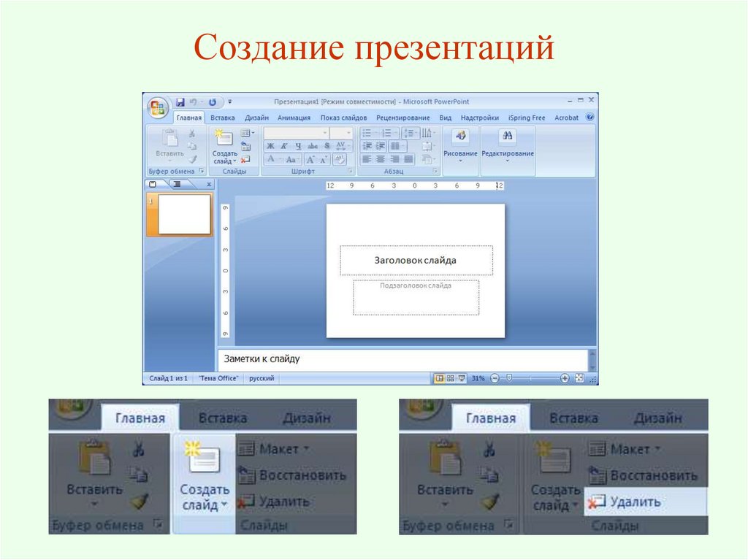Switch to the Надстройки ribbon tab
Image resolution: width=748 pixels, height=560 pixels.
click(479, 118)
